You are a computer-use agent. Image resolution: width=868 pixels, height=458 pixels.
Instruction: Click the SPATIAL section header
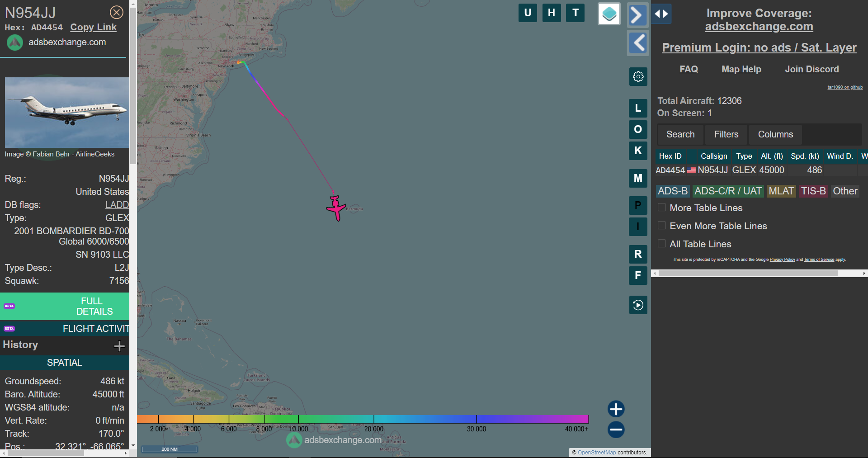(x=65, y=363)
